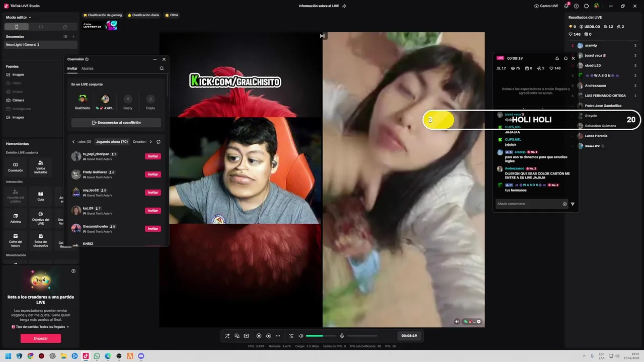Image resolution: width=644 pixels, height=362 pixels.
Task: Select the landscape layout toggle under Modo editor
Action: point(41,27)
